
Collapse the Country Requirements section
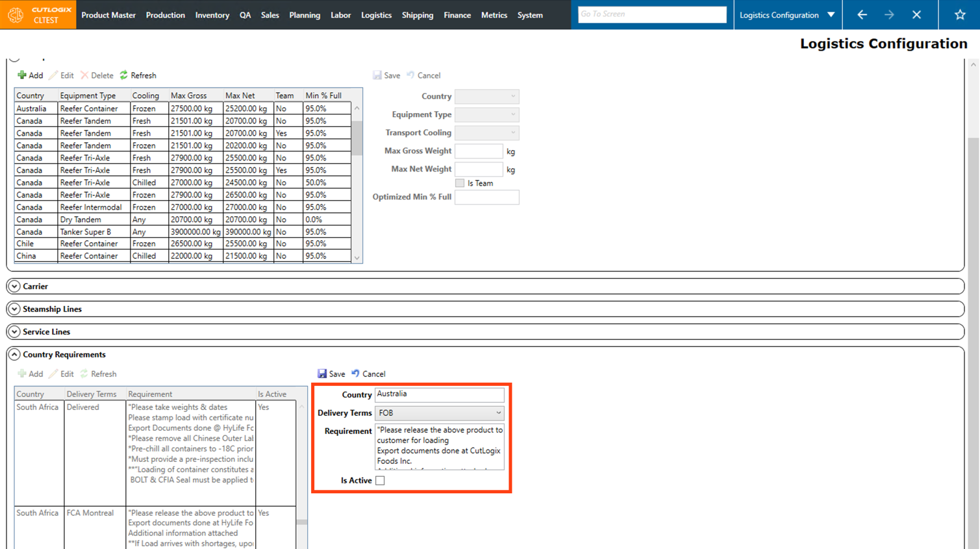point(14,355)
